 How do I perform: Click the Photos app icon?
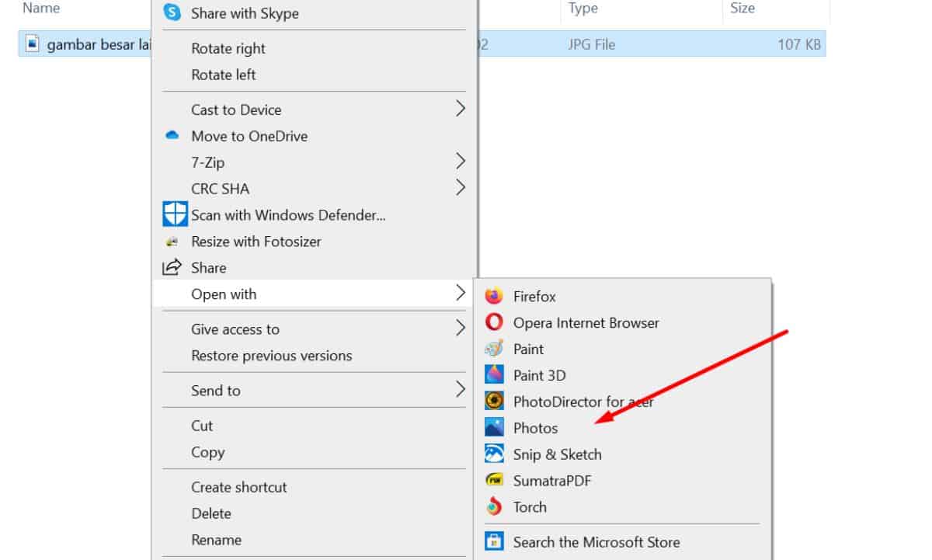(x=494, y=428)
